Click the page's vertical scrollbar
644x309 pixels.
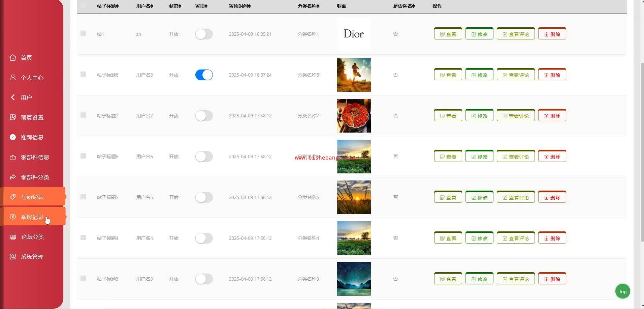tap(642, 152)
